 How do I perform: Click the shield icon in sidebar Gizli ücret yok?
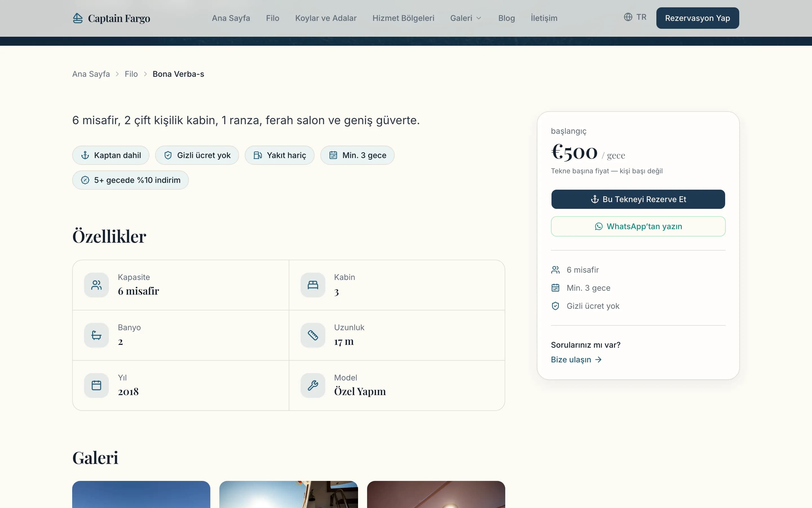click(555, 306)
